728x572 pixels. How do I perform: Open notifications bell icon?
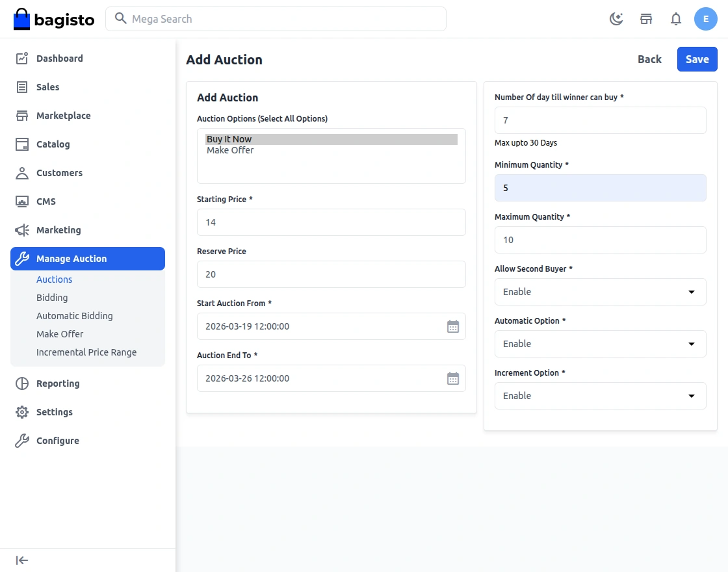(676, 19)
